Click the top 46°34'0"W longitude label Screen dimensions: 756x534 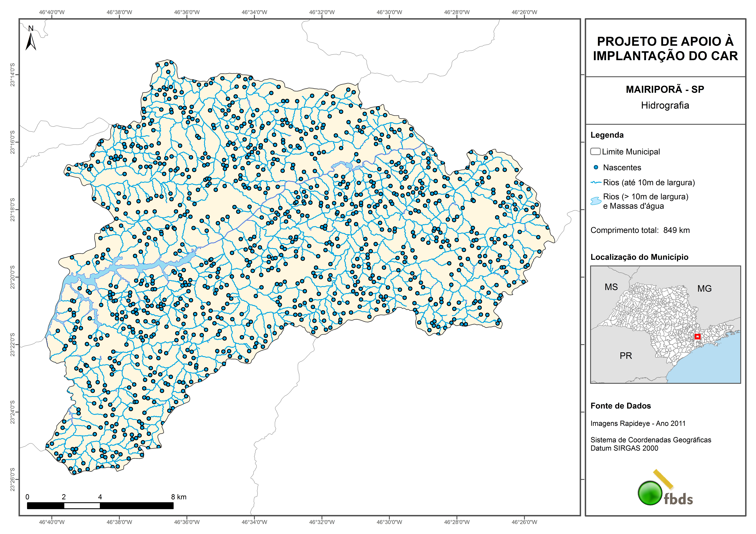click(x=254, y=12)
